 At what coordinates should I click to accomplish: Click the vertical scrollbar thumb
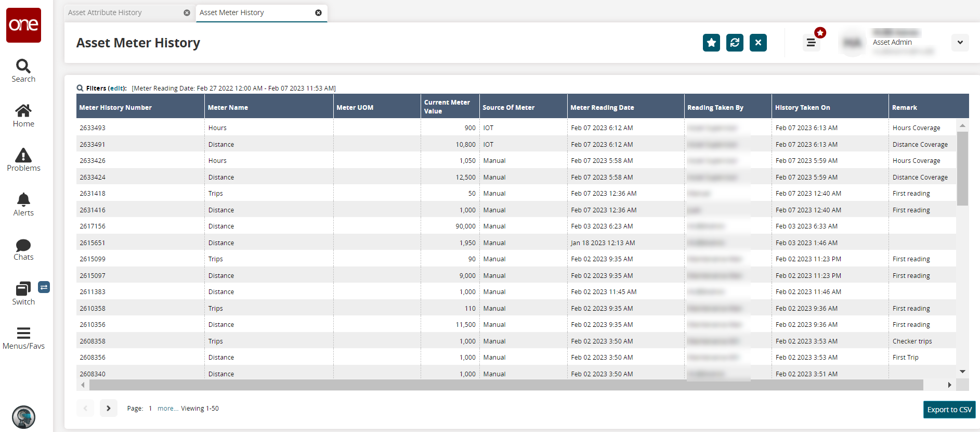pos(962,168)
